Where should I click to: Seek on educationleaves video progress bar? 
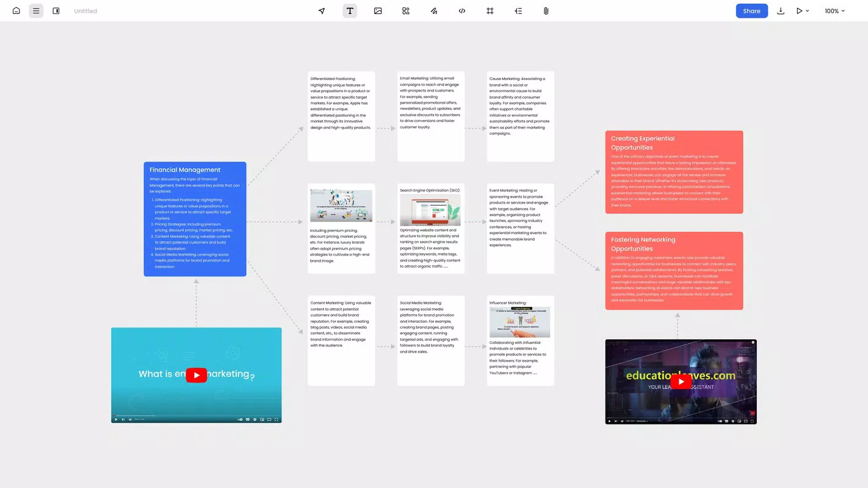tap(681, 417)
